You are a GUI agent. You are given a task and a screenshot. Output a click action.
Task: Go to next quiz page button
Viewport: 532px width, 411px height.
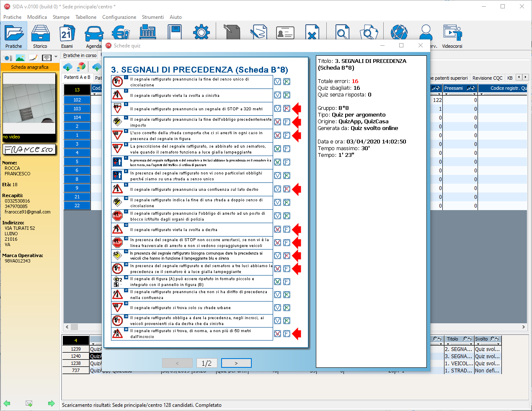236,363
